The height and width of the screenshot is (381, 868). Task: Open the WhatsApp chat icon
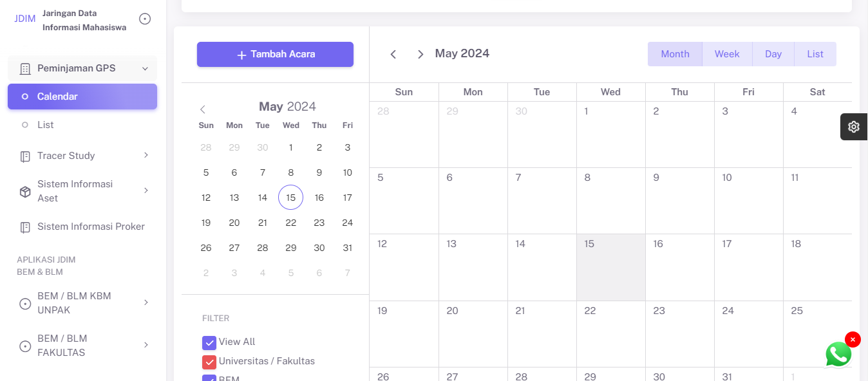click(x=838, y=355)
